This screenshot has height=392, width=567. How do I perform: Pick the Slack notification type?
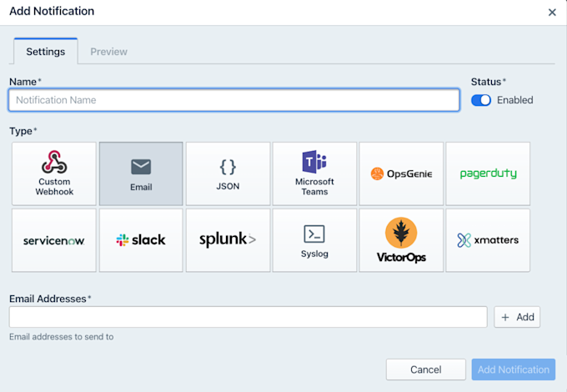point(141,240)
